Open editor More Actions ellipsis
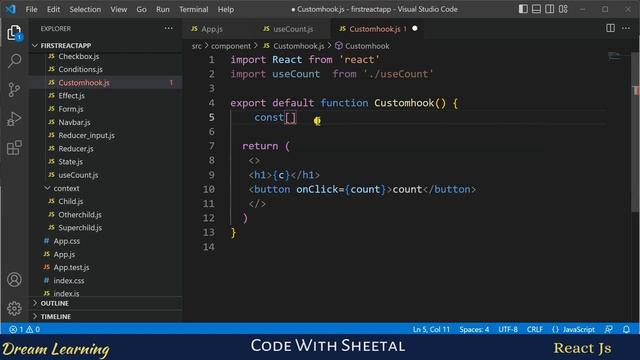The image size is (640, 360). [626, 28]
